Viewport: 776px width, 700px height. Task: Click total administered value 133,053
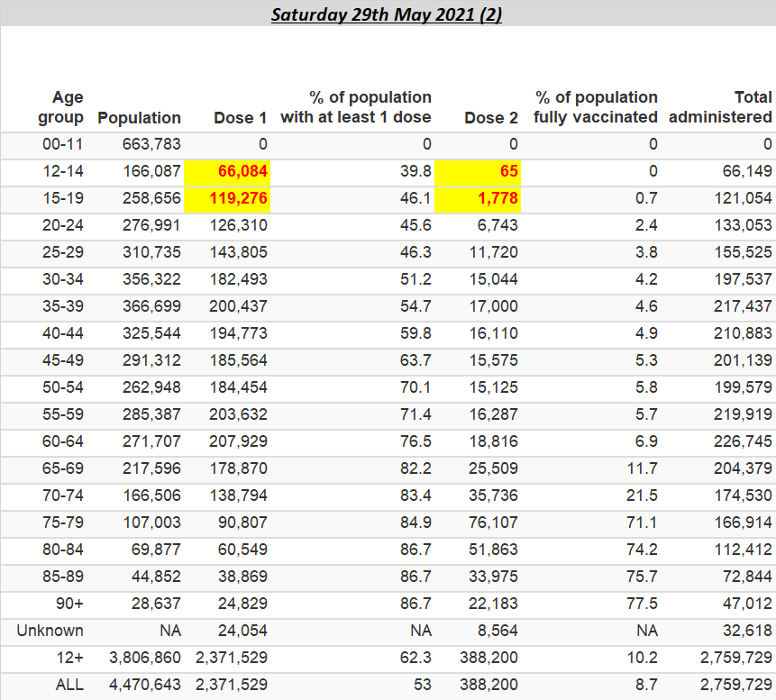click(743, 225)
